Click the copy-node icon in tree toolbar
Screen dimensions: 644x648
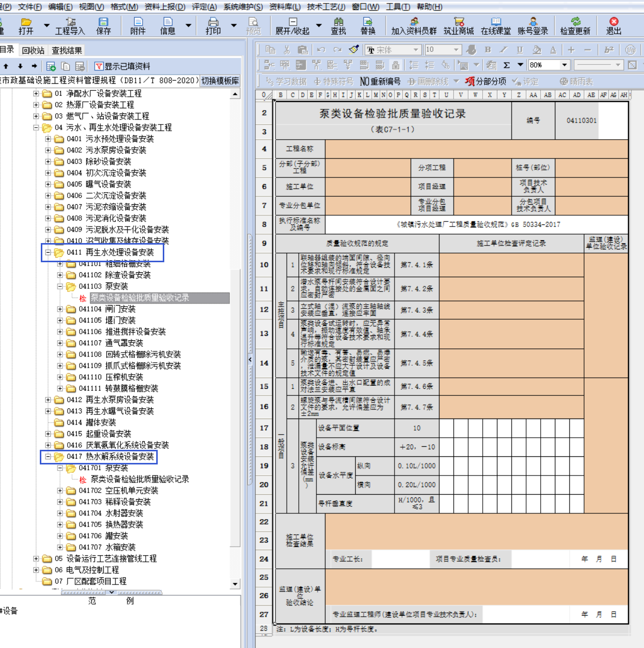[65, 66]
